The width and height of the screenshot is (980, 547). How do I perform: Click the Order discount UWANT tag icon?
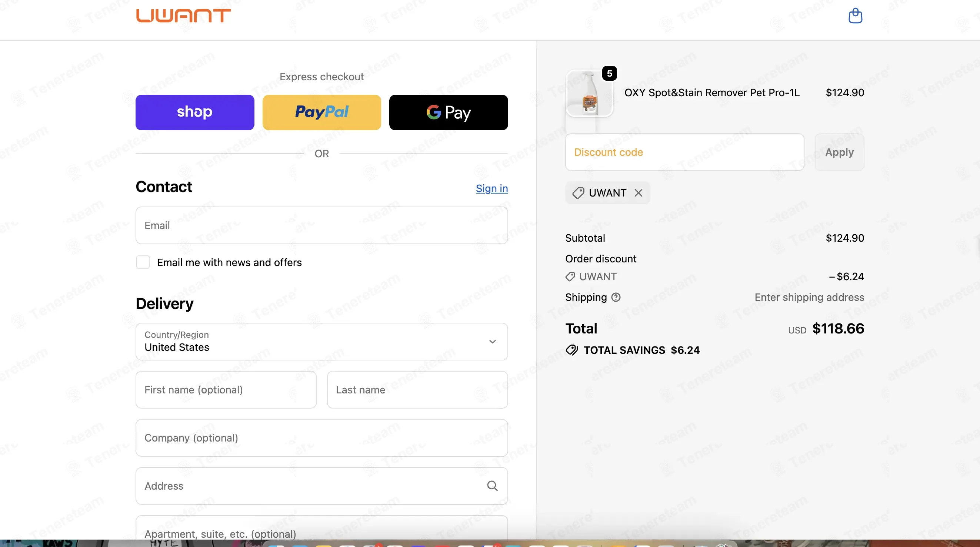point(570,277)
